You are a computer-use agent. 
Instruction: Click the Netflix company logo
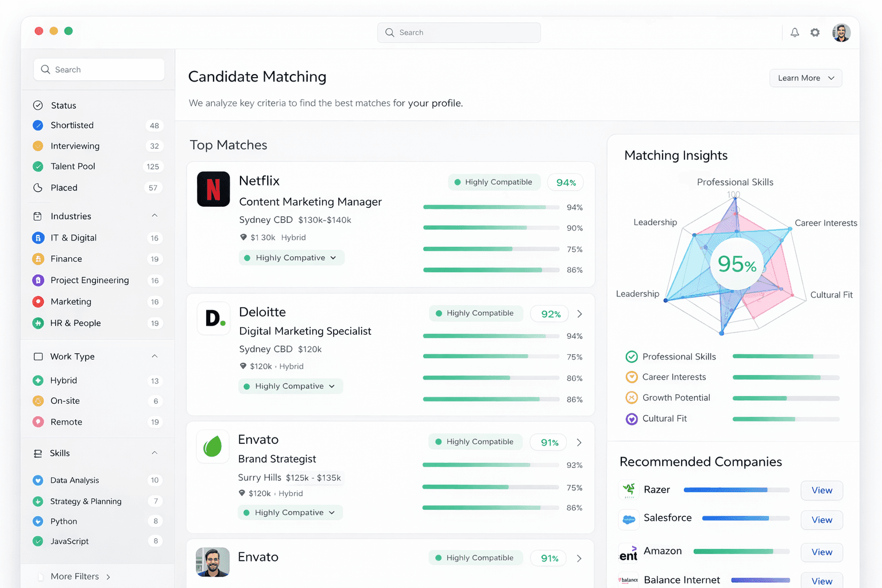(214, 189)
